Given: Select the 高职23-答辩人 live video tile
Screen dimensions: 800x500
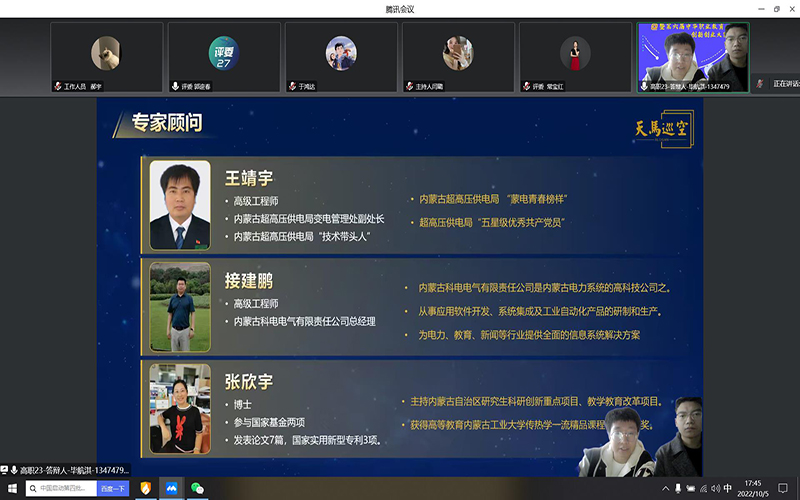Looking at the screenshot, I should [693, 57].
